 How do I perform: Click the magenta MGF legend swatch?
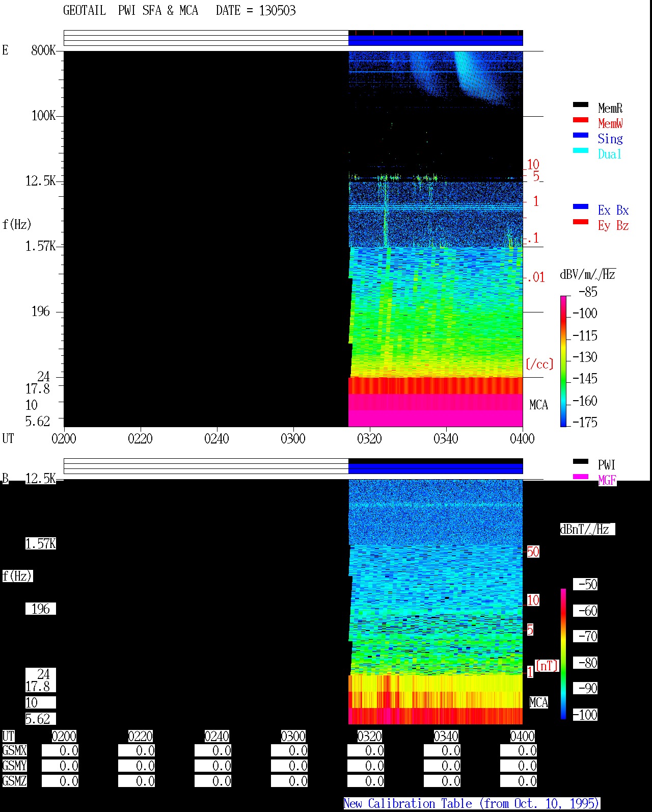581,477
